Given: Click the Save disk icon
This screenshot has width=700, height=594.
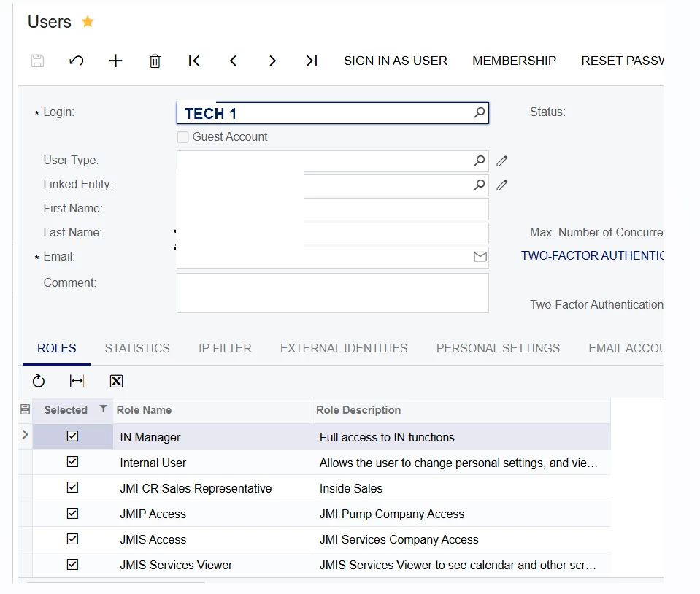Looking at the screenshot, I should pos(37,61).
